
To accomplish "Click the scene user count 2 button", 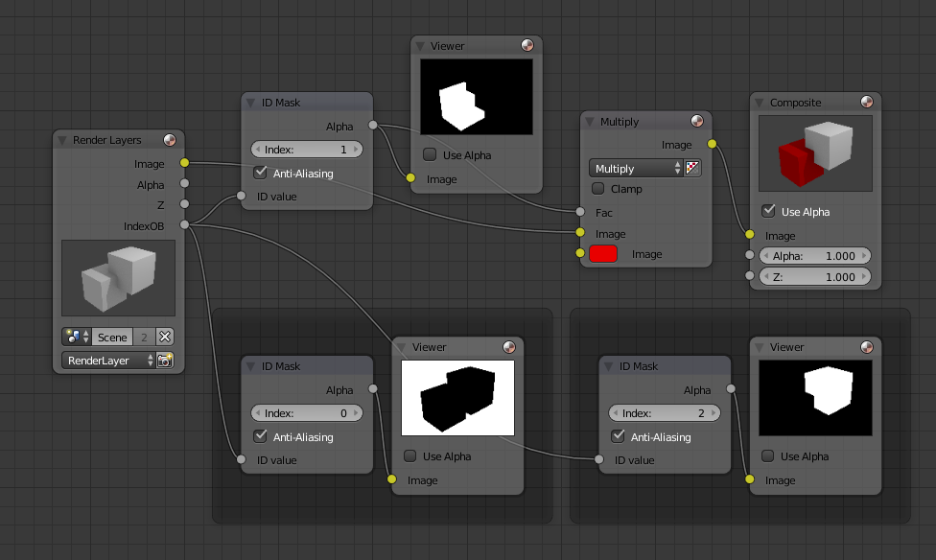I will point(144,337).
